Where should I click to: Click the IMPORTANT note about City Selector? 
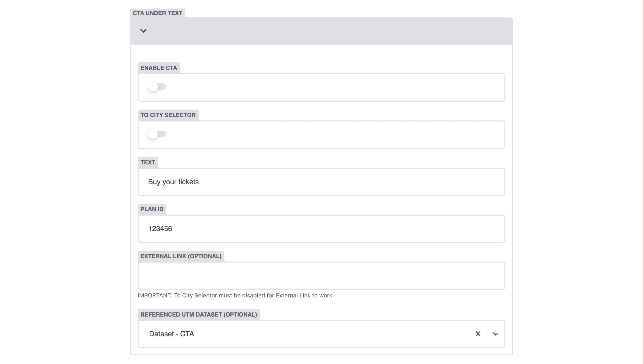pos(236,295)
